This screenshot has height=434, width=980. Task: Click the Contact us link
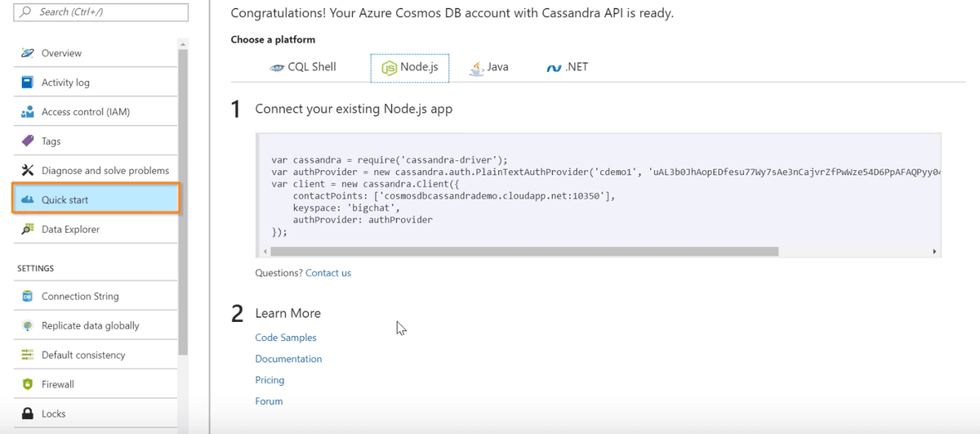pos(328,273)
